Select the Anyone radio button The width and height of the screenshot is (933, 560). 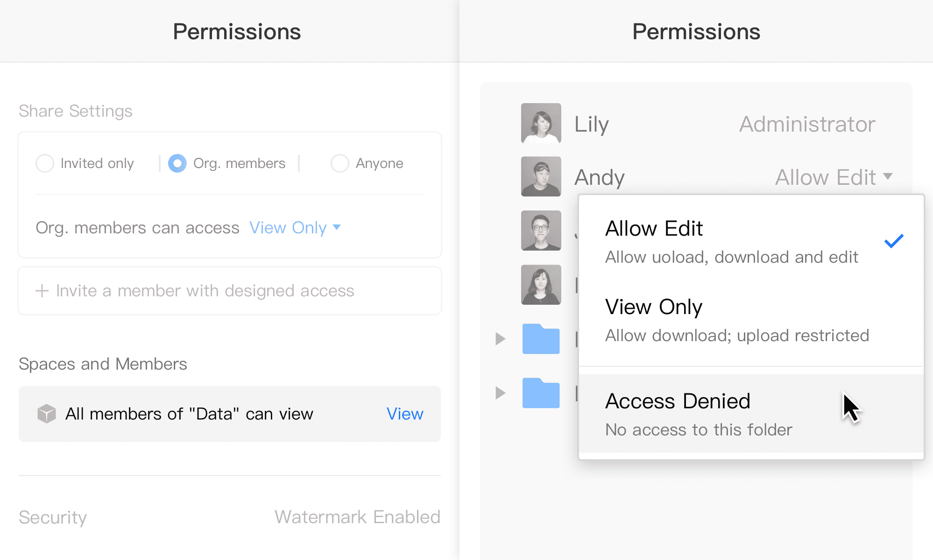pos(340,163)
